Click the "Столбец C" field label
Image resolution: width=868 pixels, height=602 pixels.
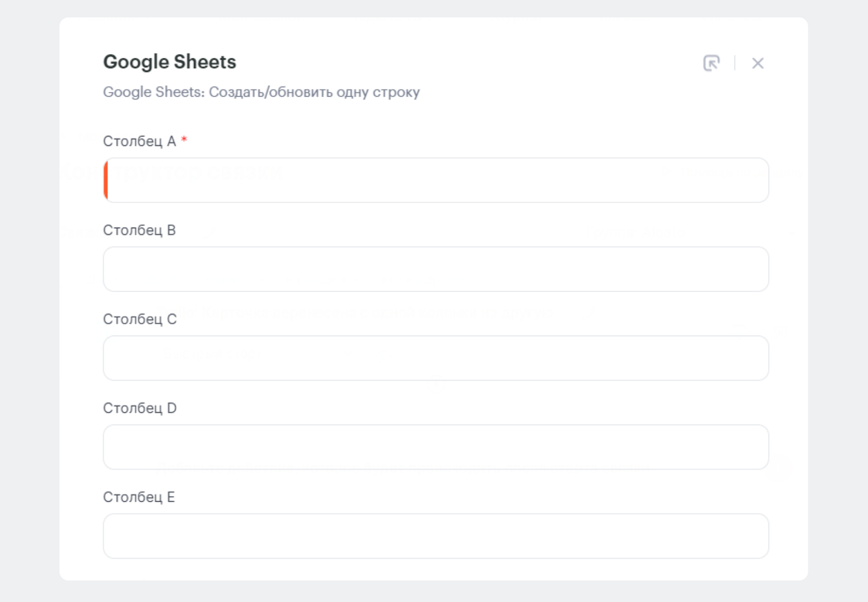tap(139, 319)
